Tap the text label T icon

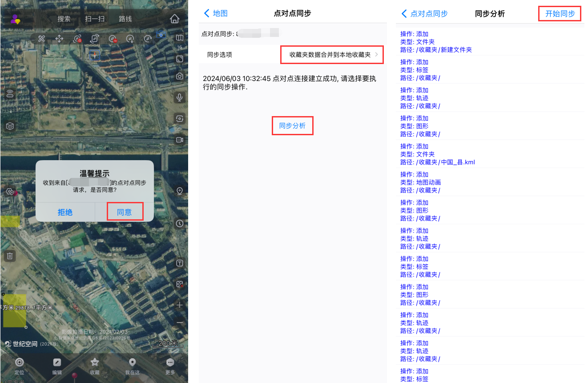pyautogui.click(x=180, y=263)
